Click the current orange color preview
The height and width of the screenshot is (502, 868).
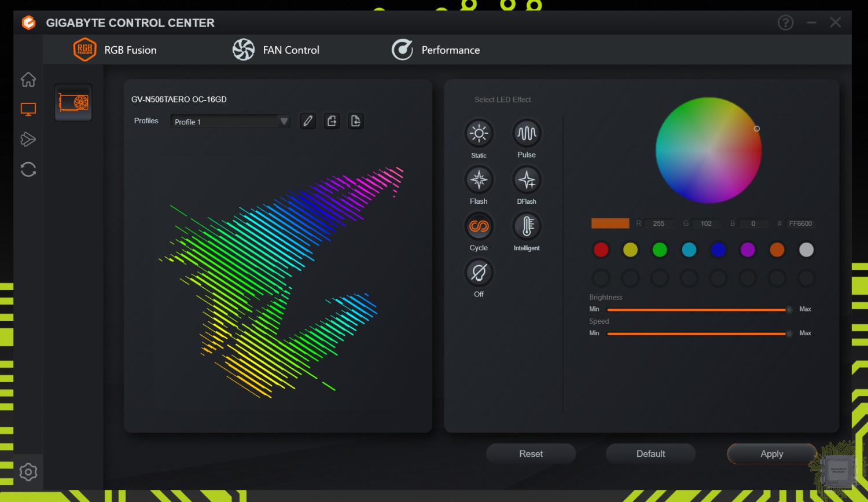pos(610,223)
